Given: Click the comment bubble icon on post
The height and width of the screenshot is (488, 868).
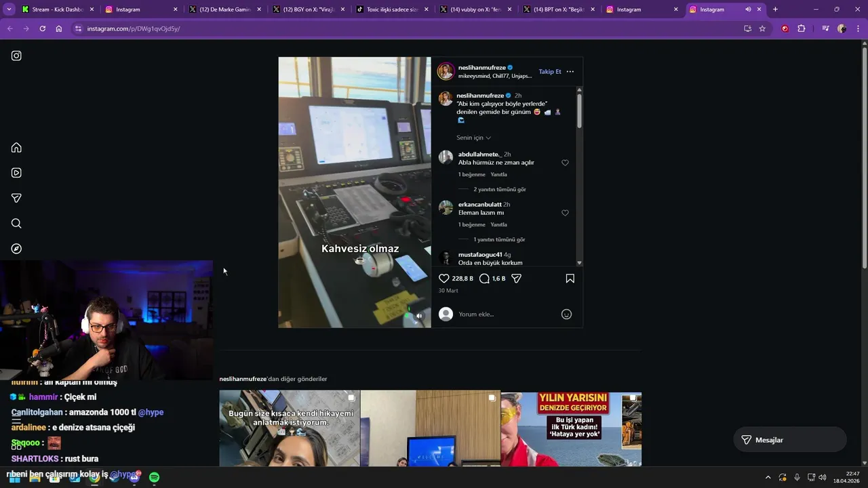Looking at the screenshot, I should coord(484,279).
